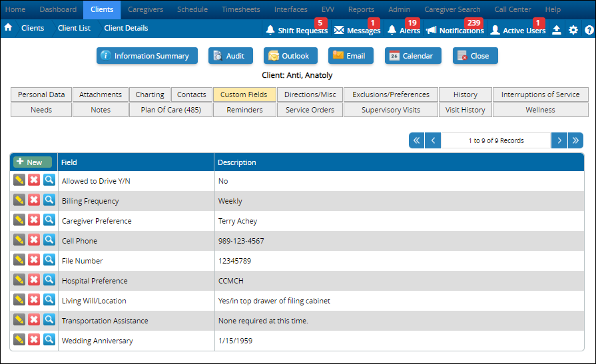
Task: Edit the Wedding Anniversary field
Action: [x=19, y=339]
